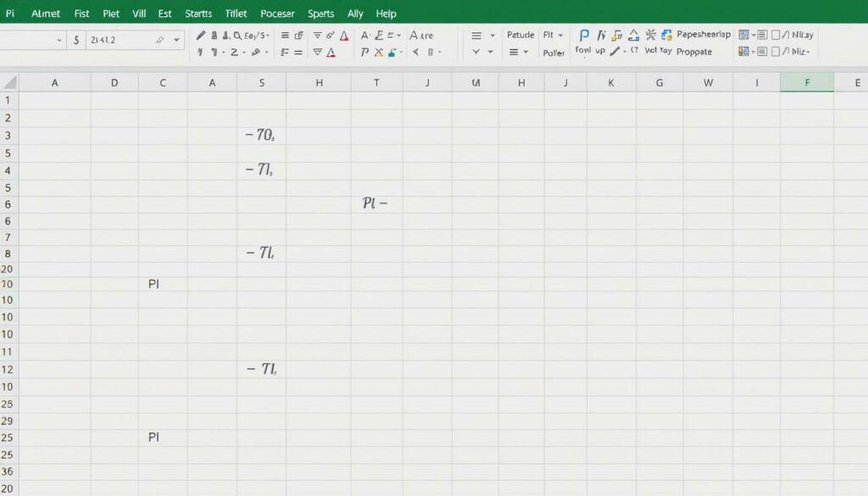
Task: Click the blue table grid icon near Nltay
Action: tap(743, 35)
